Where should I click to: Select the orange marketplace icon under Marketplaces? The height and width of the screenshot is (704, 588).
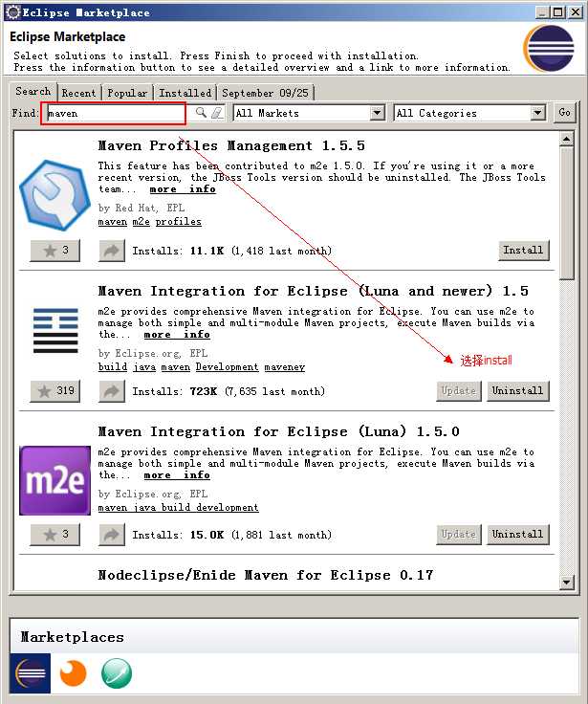[73, 673]
